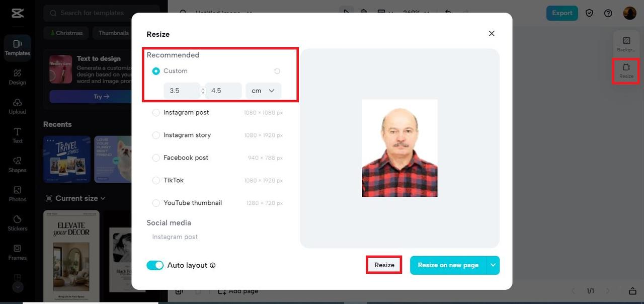The width and height of the screenshot is (644, 304).
Task: Select the Christmas template tag
Action: pos(66,33)
